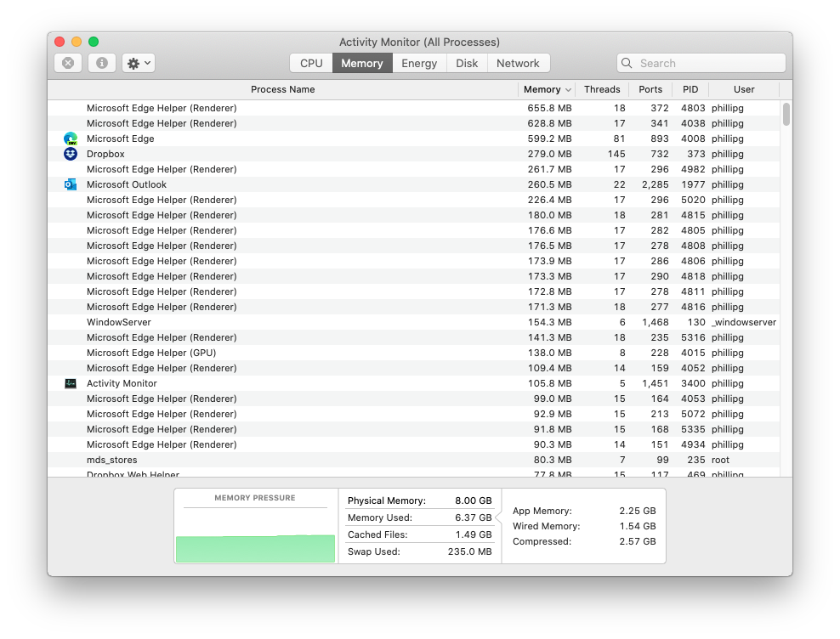Open the gear actions menu
This screenshot has width=840, height=639.
coord(138,62)
